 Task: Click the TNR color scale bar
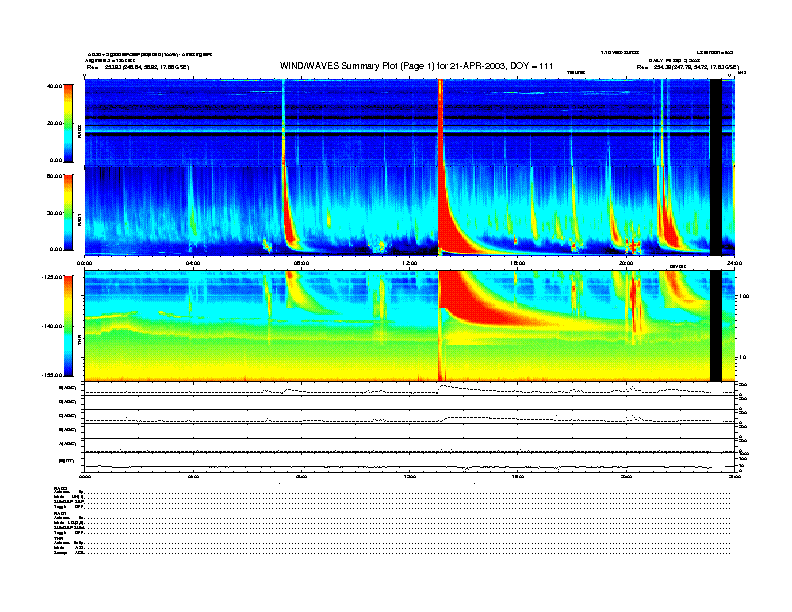(68, 326)
